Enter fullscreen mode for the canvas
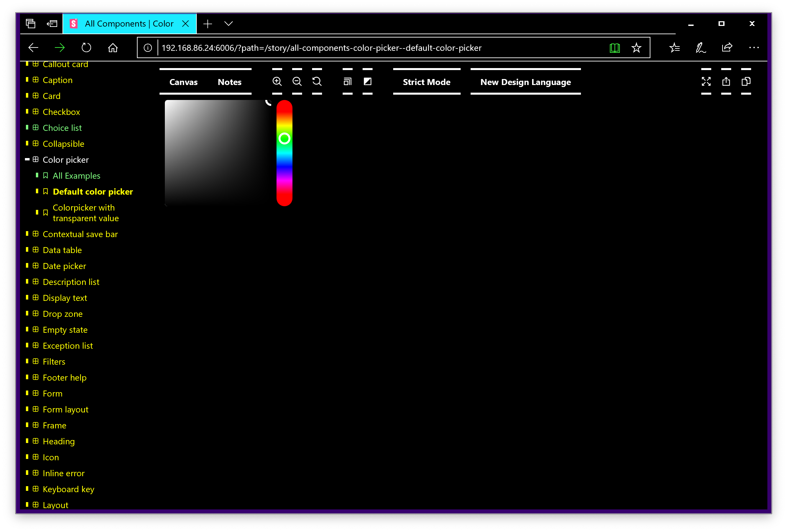The width and height of the screenshot is (787, 532). click(x=706, y=81)
